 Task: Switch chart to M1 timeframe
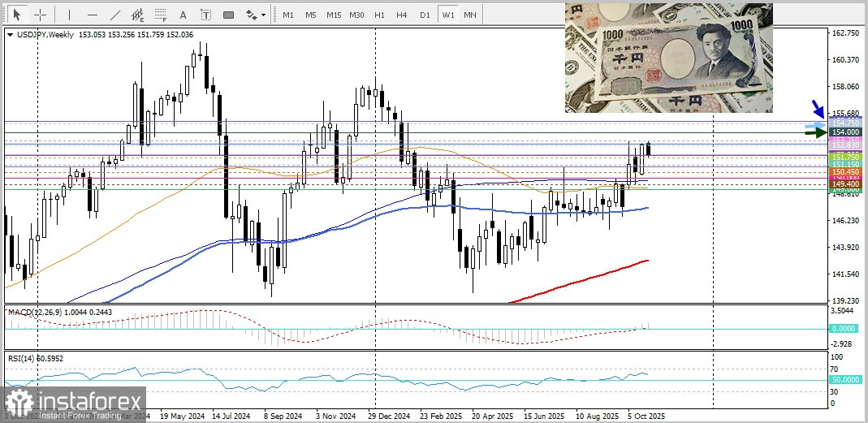click(x=288, y=15)
